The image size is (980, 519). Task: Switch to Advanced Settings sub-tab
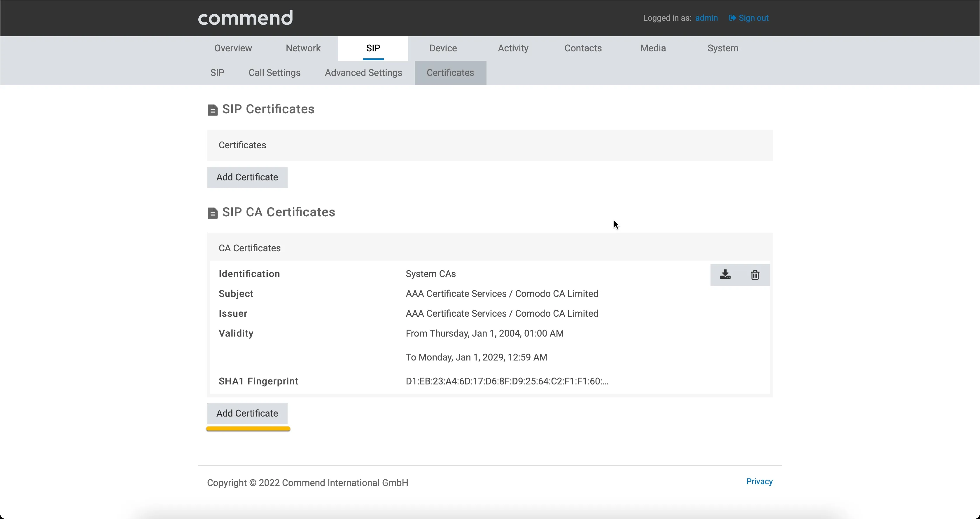click(x=363, y=73)
